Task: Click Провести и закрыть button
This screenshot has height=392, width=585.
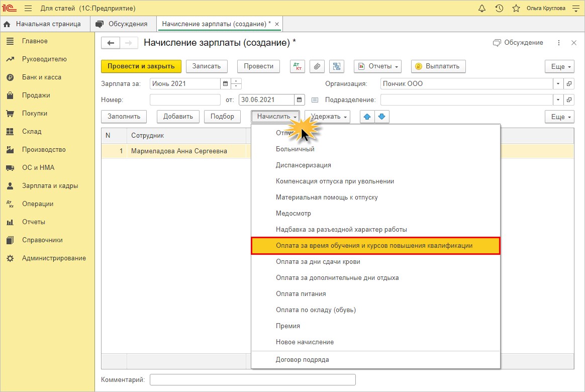Action: coord(141,66)
